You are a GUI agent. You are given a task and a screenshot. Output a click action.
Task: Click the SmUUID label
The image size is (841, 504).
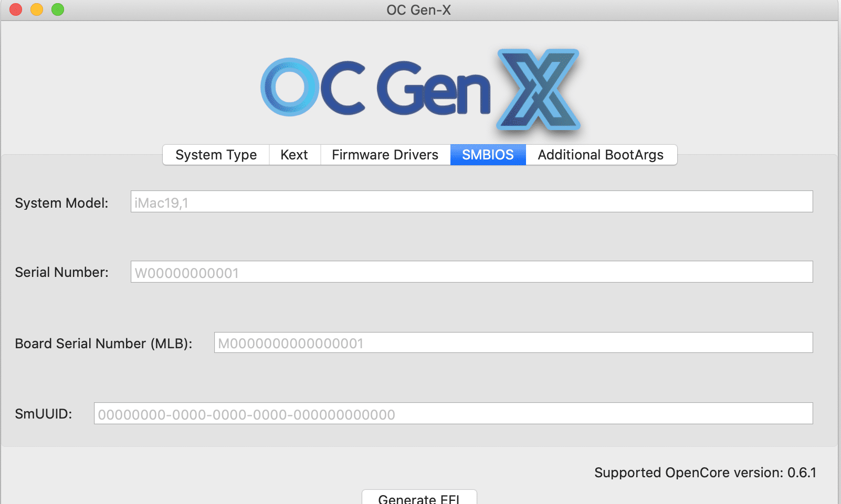point(44,414)
